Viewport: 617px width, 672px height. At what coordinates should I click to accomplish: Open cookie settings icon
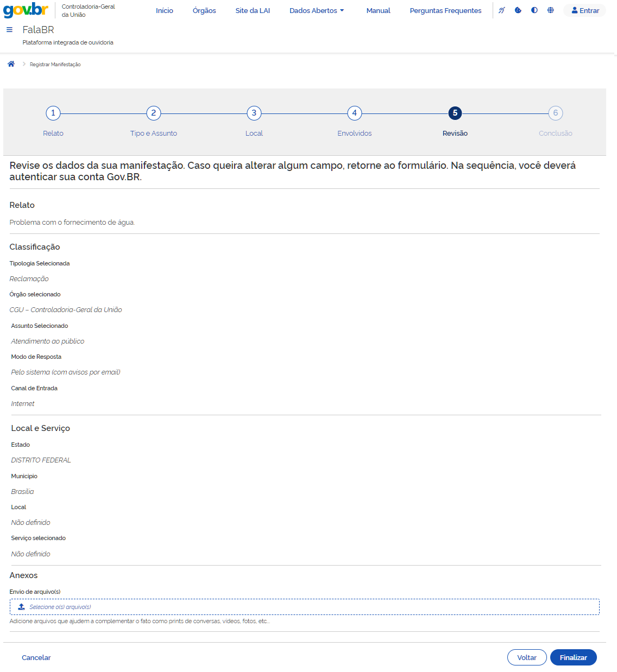pos(518,10)
